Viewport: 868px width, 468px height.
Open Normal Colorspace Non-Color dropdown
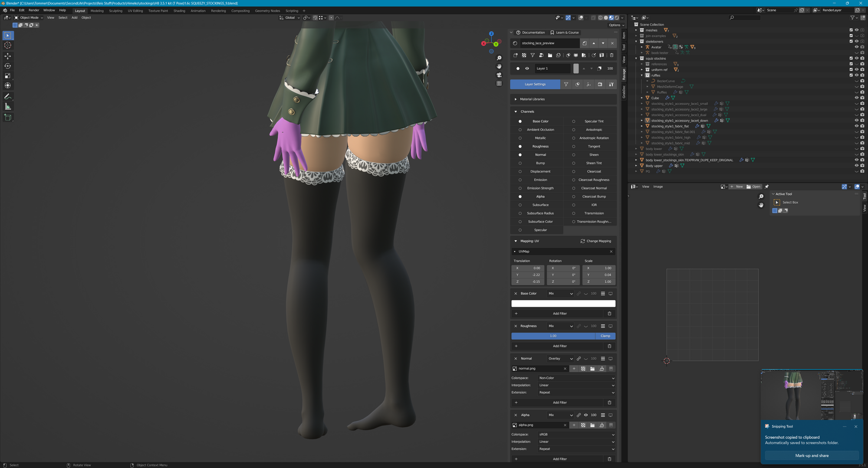[576, 378]
